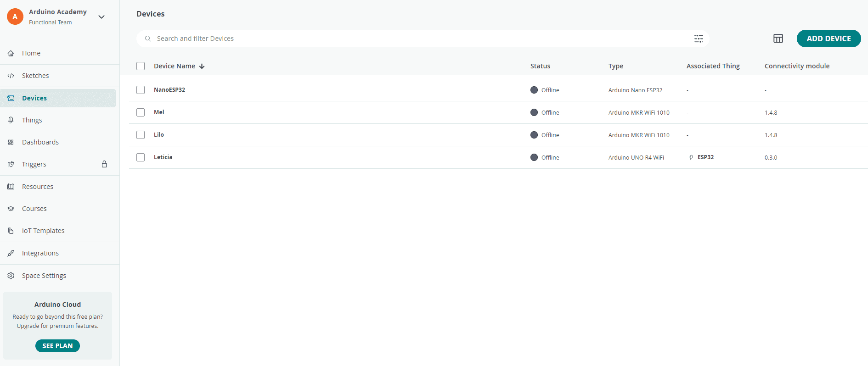Viewport: 868px width, 366px height.
Task: Toggle the select-all devices checkbox
Action: [x=141, y=66]
